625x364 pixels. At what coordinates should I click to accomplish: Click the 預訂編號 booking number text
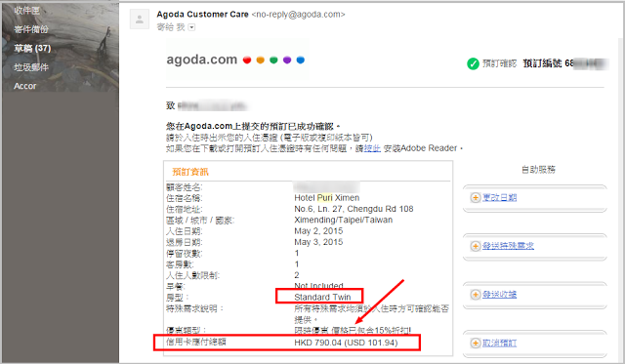click(542, 63)
